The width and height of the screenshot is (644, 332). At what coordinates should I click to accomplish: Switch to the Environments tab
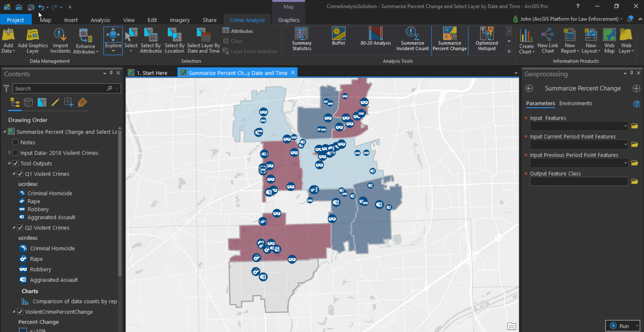[576, 103]
